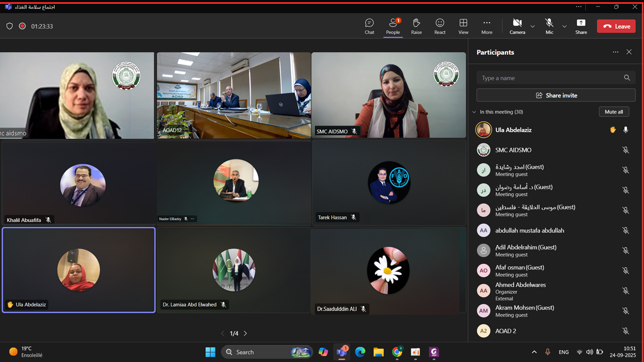The height and width of the screenshot is (362, 644).
Task: Collapse the In this meeting list
Action: tap(474, 112)
